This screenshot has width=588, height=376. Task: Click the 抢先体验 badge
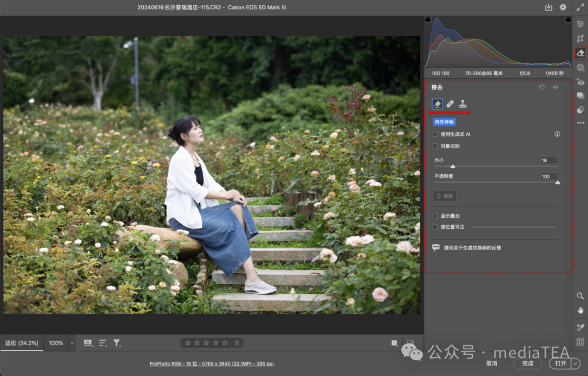(444, 122)
